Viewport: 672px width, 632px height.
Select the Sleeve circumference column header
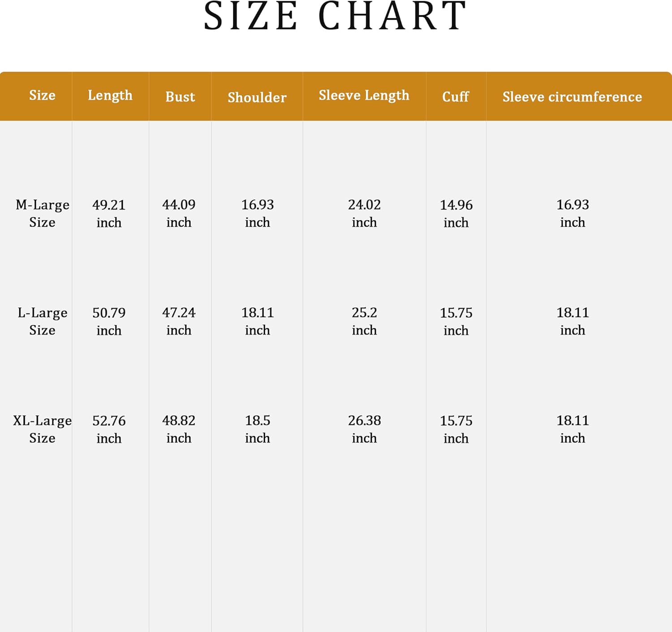coord(572,97)
